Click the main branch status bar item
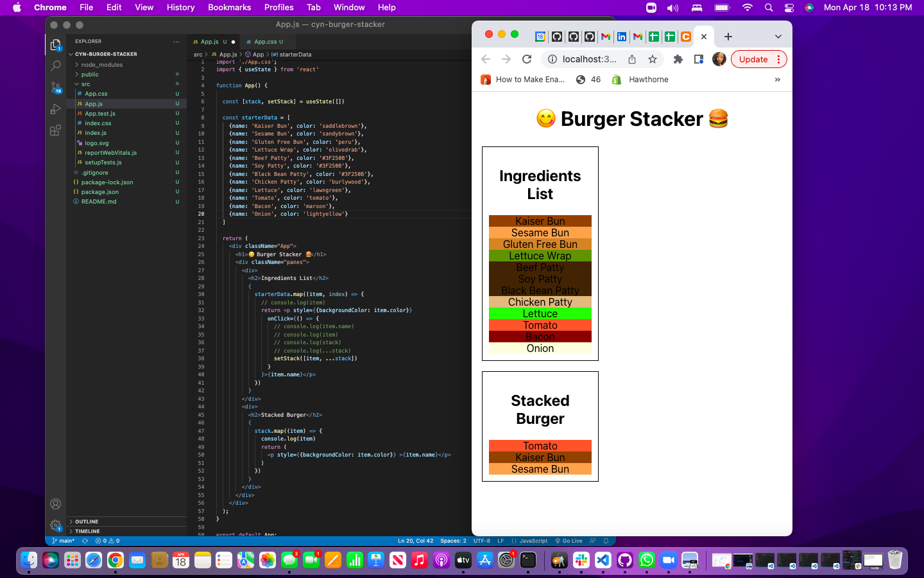 (64, 541)
